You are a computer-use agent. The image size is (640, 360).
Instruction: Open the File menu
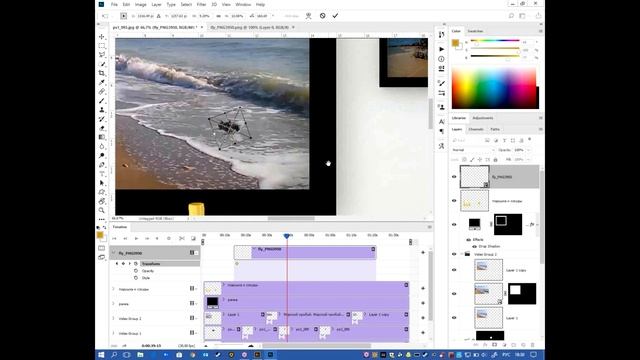(114, 4)
